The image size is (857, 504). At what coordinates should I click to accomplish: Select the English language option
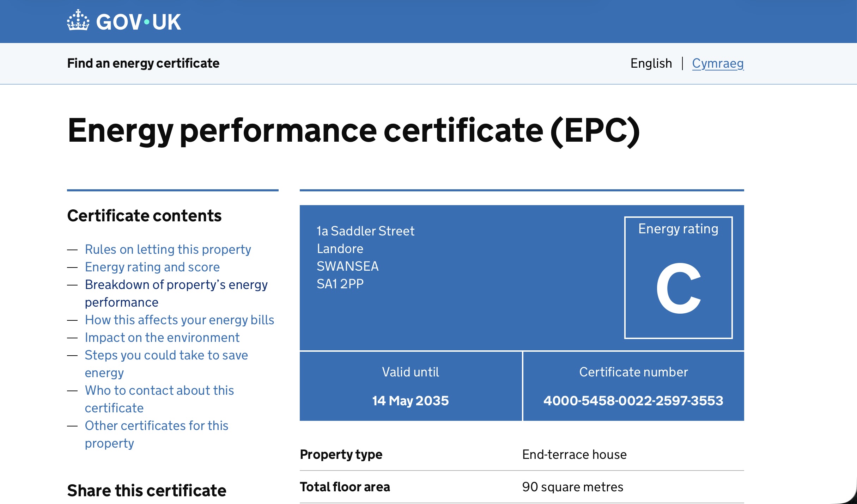pos(651,63)
